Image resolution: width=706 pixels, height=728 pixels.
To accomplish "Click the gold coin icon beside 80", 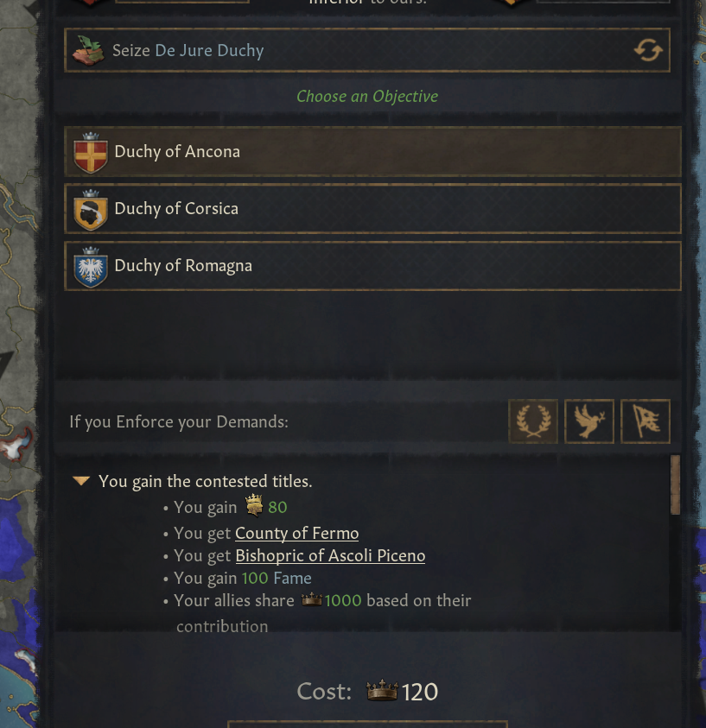I will [254, 507].
